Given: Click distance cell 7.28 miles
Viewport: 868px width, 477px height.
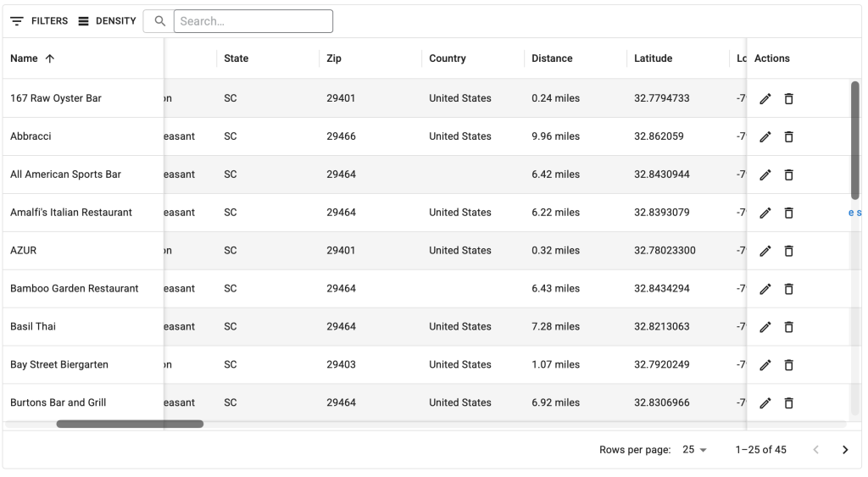Looking at the screenshot, I should [x=576, y=326].
